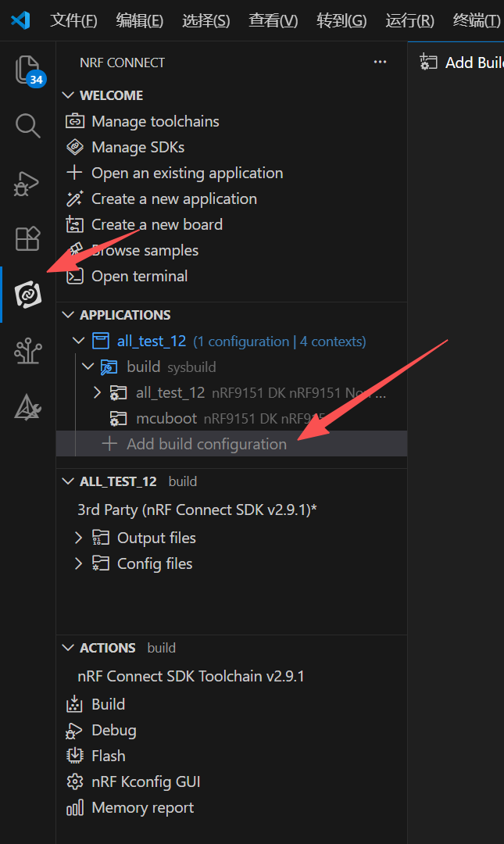Click the VS Code logo icon

coord(20,20)
